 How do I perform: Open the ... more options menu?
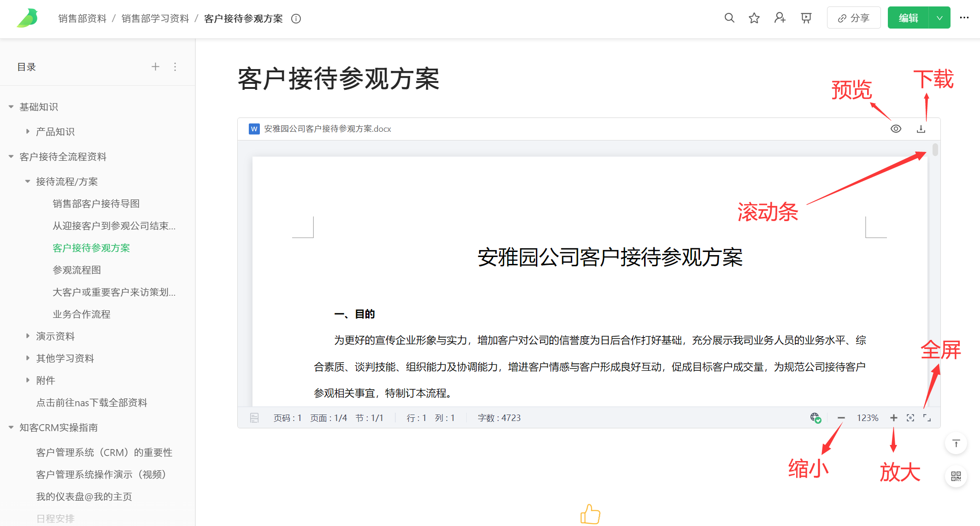point(964,18)
